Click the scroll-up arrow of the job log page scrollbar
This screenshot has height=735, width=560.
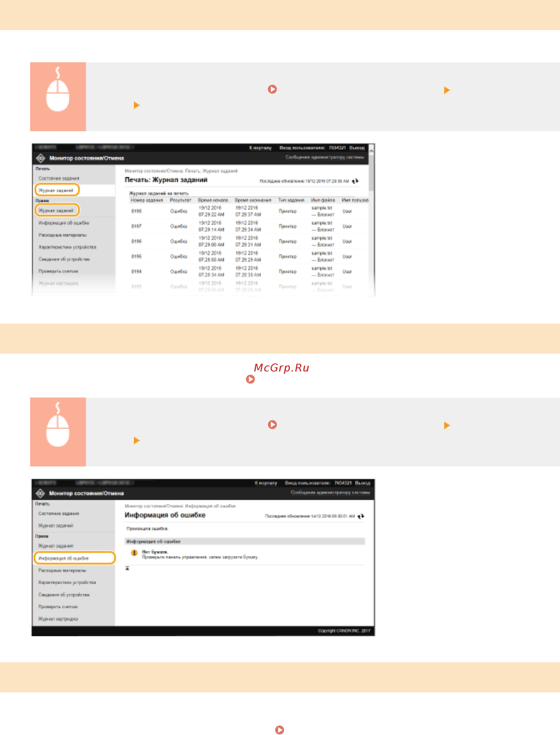(x=371, y=151)
